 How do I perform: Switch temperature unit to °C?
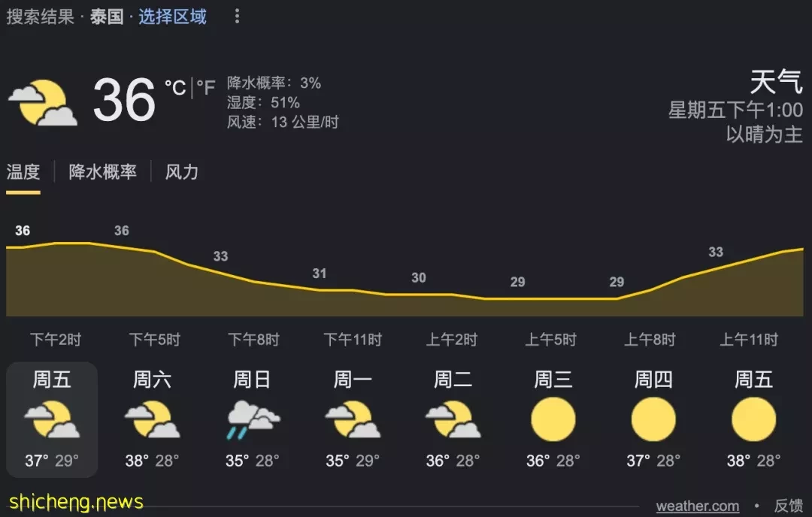pos(175,87)
